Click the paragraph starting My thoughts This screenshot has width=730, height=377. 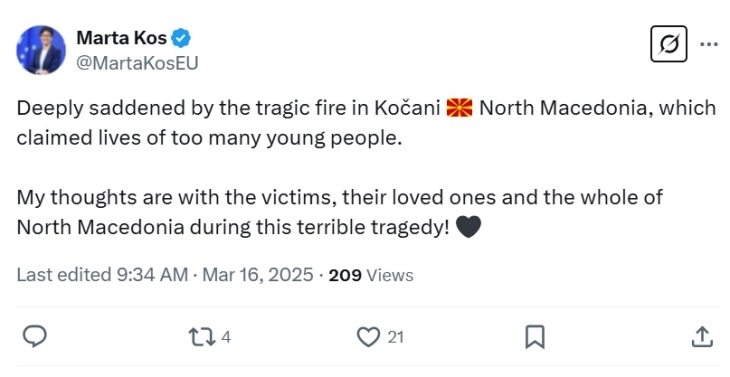[339, 212]
